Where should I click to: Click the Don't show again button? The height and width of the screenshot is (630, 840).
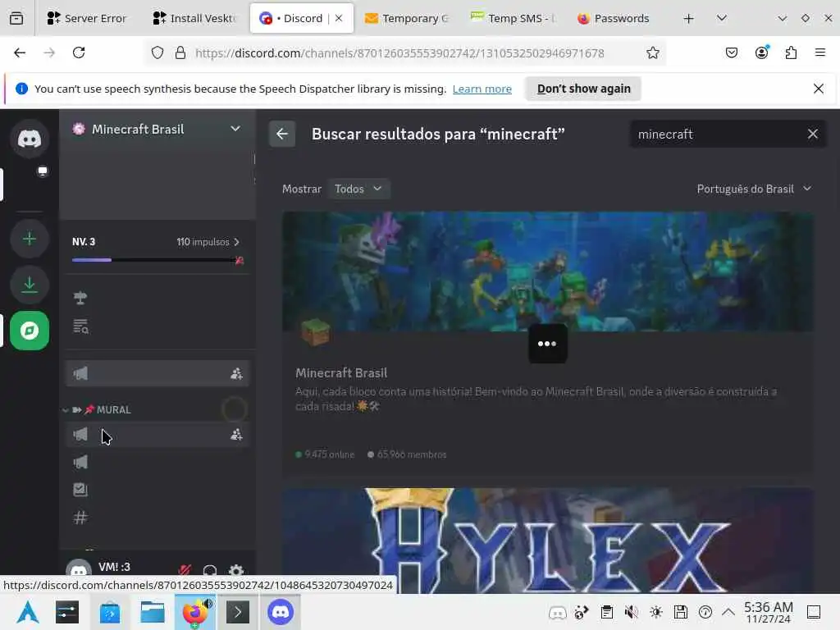point(583,89)
